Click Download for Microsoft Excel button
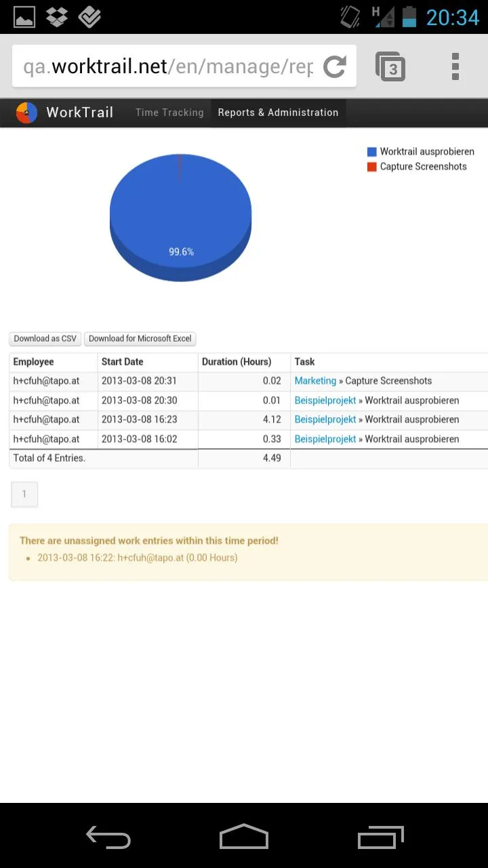Image resolution: width=488 pixels, height=868 pixels. 140,338
